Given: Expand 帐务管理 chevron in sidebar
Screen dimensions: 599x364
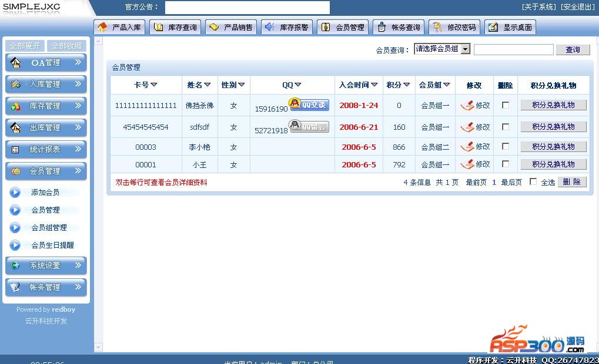Looking at the screenshot, I should pyautogui.click(x=78, y=287).
